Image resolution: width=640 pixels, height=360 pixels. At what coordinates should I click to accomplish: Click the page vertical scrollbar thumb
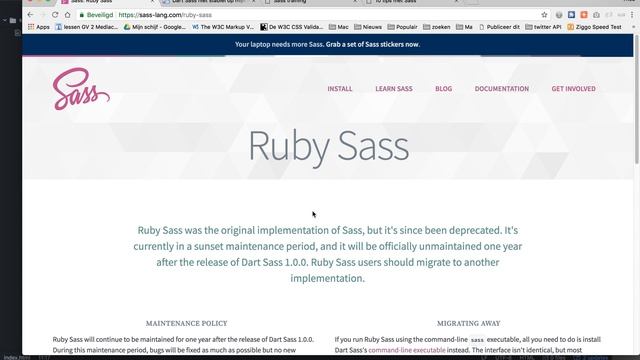click(x=637, y=100)
